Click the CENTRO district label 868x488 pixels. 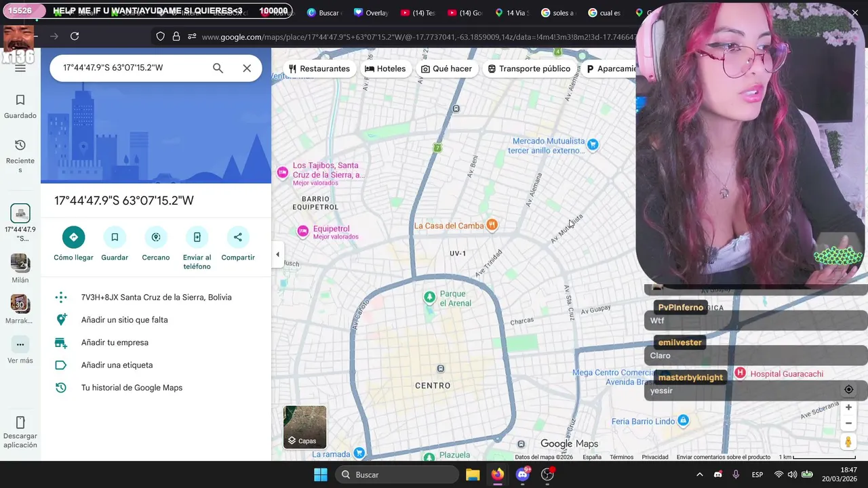coord(433,386)
